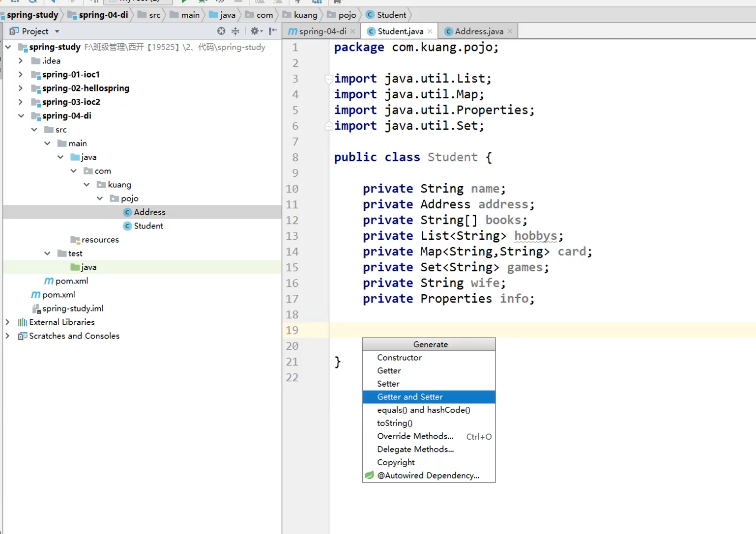Image resolution: width=756 pixels, height=534 pixels.
Task: Click the Student class breadcrumb
Action: pos(386,15)
